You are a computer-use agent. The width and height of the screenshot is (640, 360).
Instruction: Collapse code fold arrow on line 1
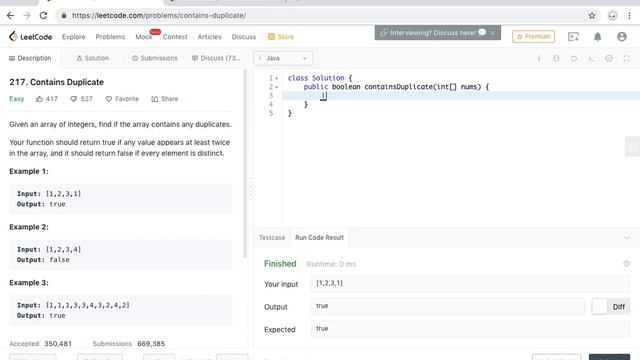click(x=277, y=78)
